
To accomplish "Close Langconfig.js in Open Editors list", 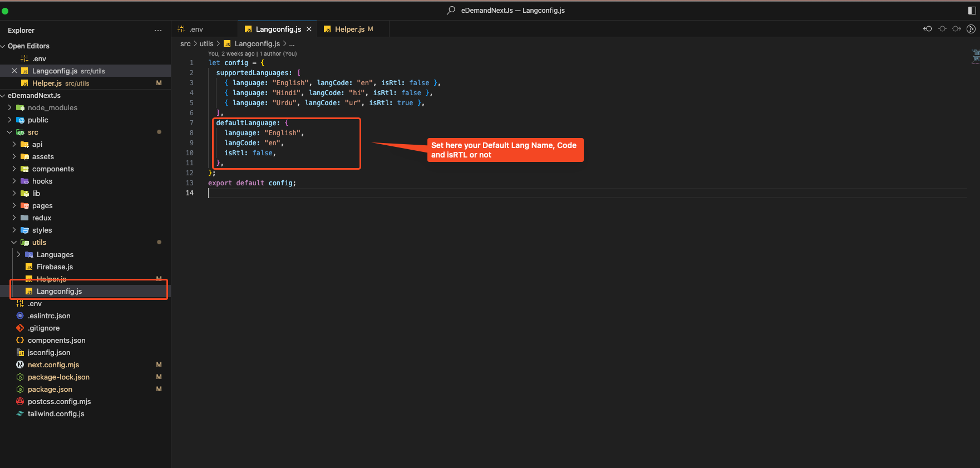I will (14, 71).
